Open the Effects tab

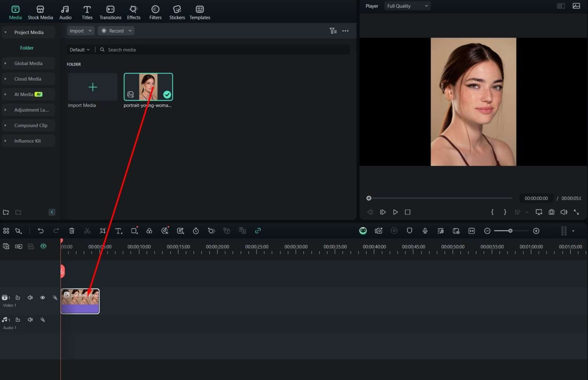[133, 12]
